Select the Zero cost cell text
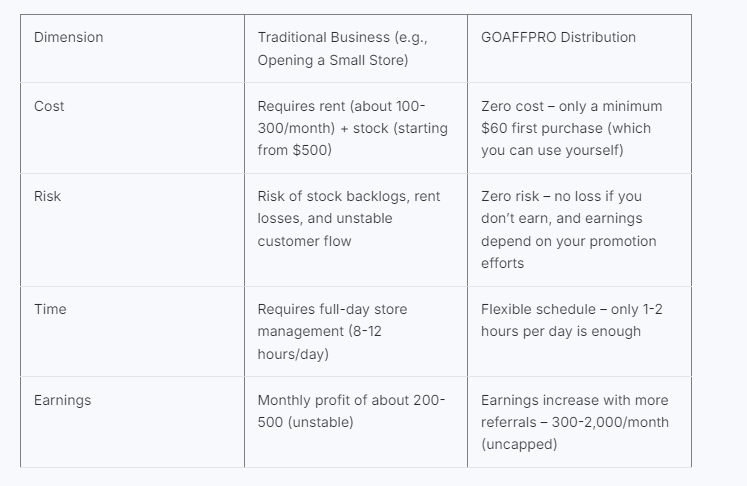Viewport: 747px width, 486px height. tap(571, 128)
